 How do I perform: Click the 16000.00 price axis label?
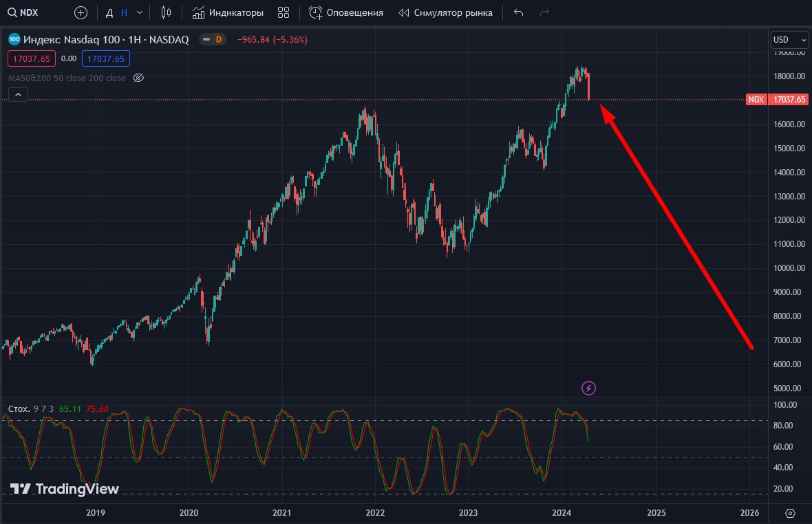click(x=789, y=124)
